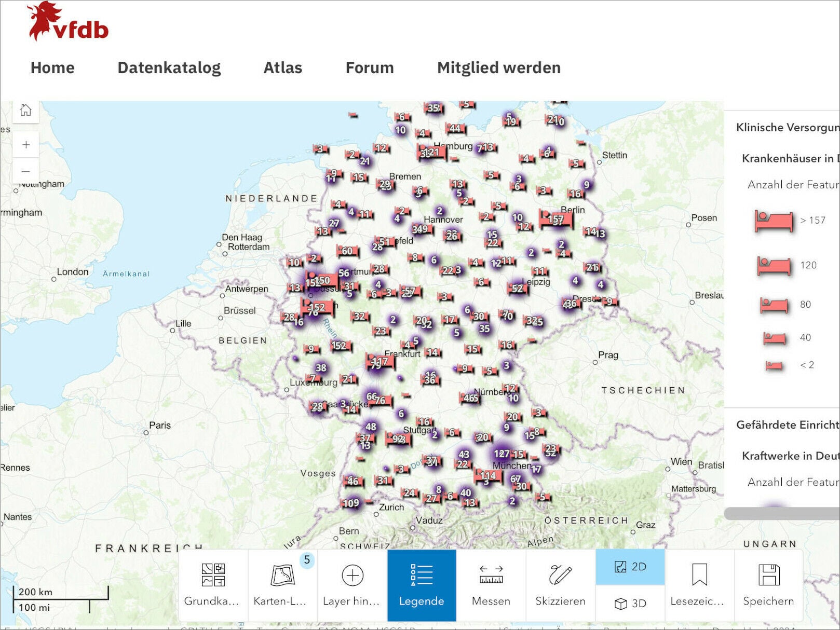This screenshot has width=840, height=630.
Task: Click the Mitglied werden link
Action: click(x=498, y=67)
